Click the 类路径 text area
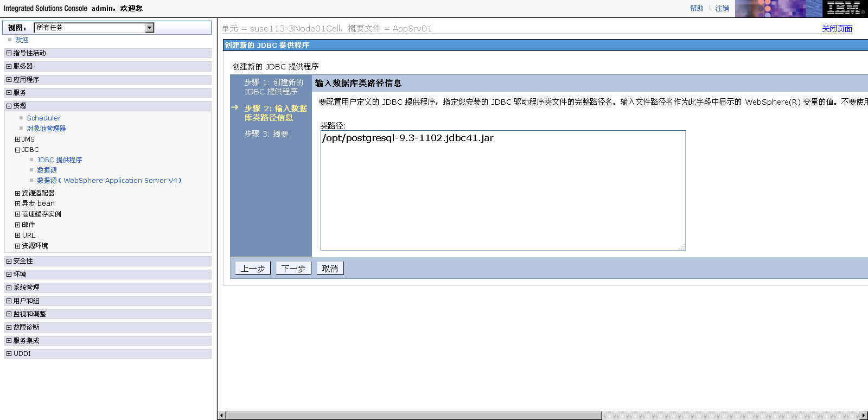Screen dimensions: 868x420 point(502,190)
